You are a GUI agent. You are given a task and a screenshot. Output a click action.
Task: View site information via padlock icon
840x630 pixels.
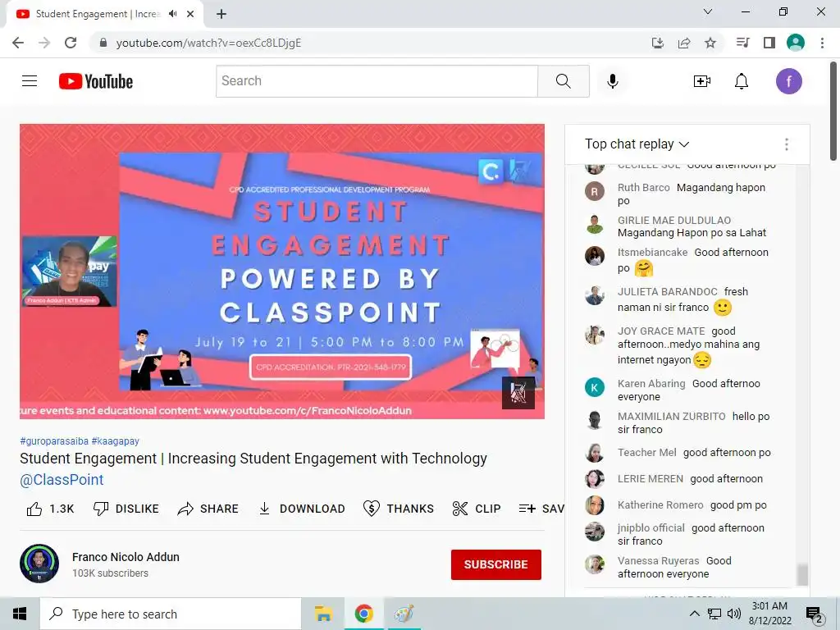(x=103, y=43)
